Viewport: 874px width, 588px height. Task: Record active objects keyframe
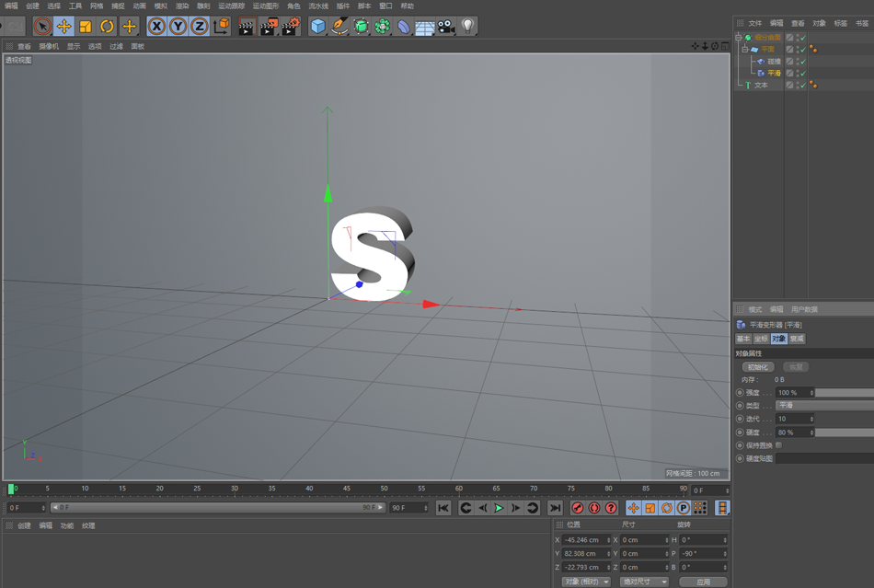(578, 508)
